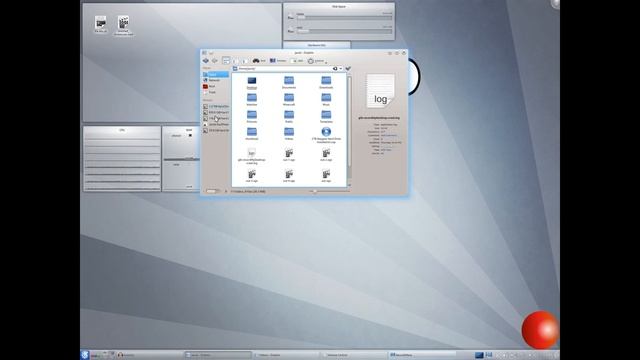Viewport: 640px width, 360px height.
Task: Select Trash in the Places panel
Action: click(216, 92)
